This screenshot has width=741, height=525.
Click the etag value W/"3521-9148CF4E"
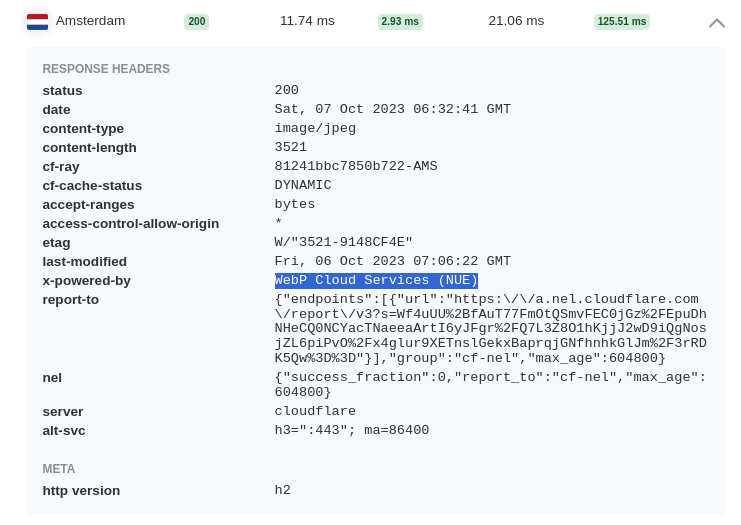(x=344, y=242)
